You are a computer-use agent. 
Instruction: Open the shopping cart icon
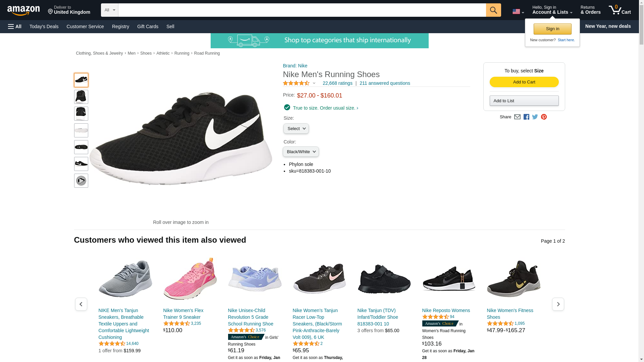tap(619, 10)
